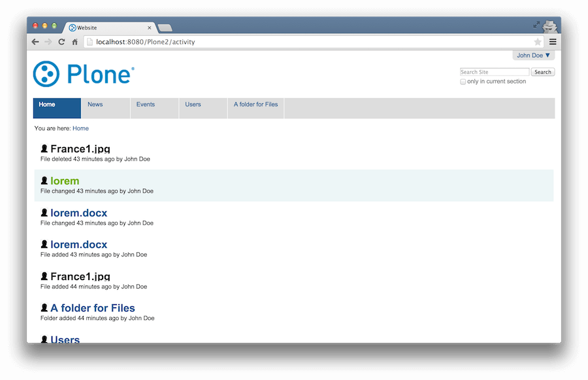This screenshot has width=588, height=380.
Task: Open the browser home icon
Action: click(74, 42)
